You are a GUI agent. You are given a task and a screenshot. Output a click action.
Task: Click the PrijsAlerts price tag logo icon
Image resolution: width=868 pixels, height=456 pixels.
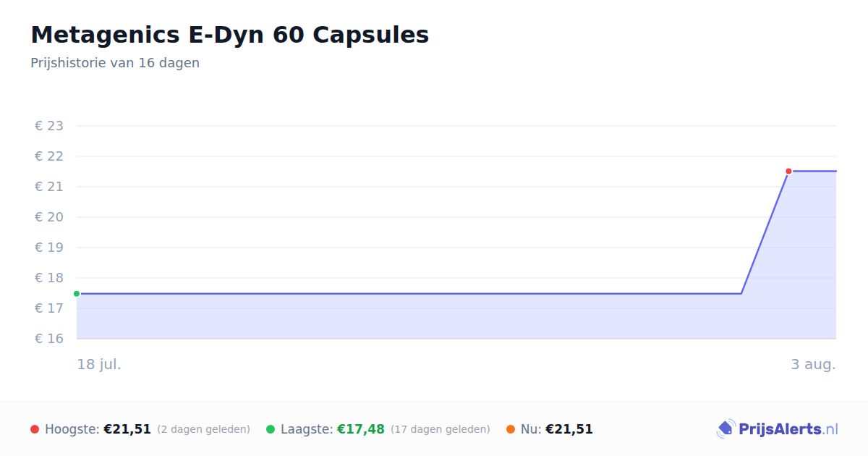point(726,429)
